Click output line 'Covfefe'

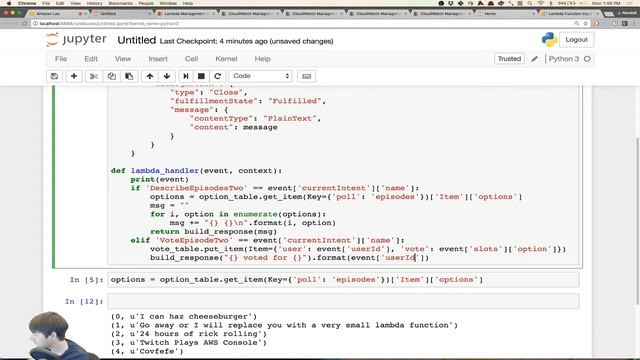point(147,351)
